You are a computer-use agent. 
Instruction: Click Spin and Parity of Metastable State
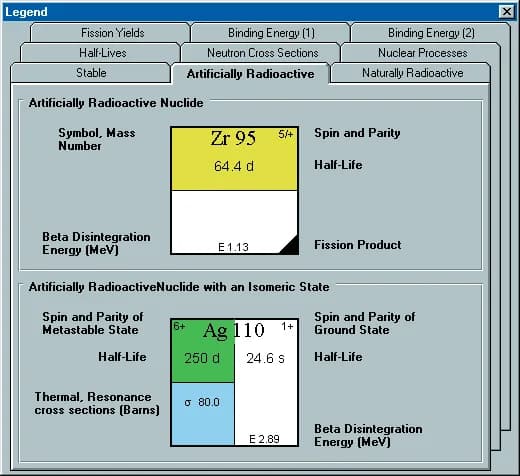(x=93, y=323)
